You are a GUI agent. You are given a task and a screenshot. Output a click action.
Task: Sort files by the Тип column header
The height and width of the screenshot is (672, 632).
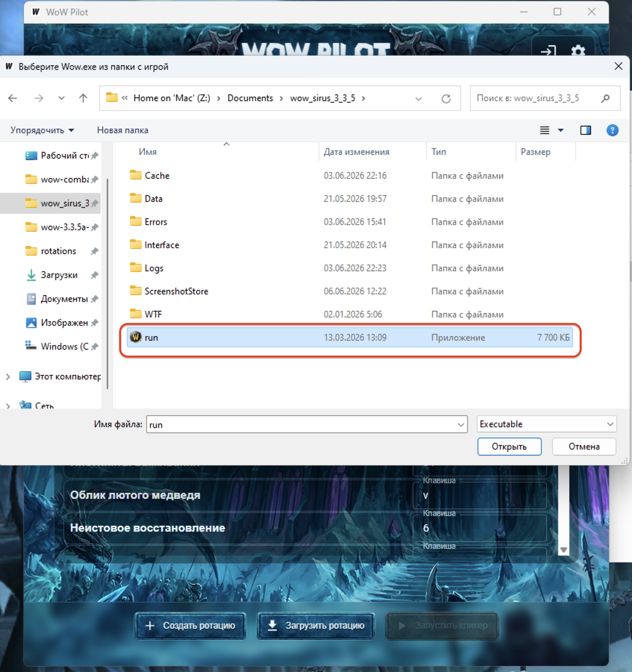[x=439, y=152]
